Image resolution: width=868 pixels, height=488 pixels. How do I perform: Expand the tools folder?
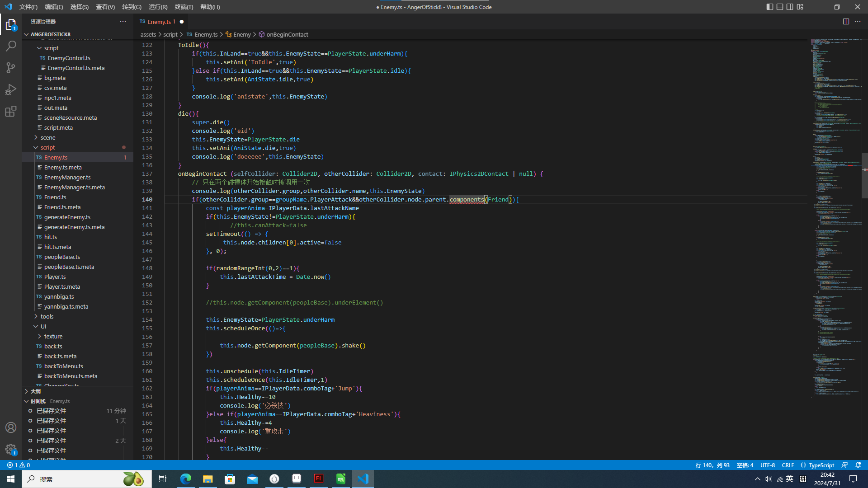[47, 316]
